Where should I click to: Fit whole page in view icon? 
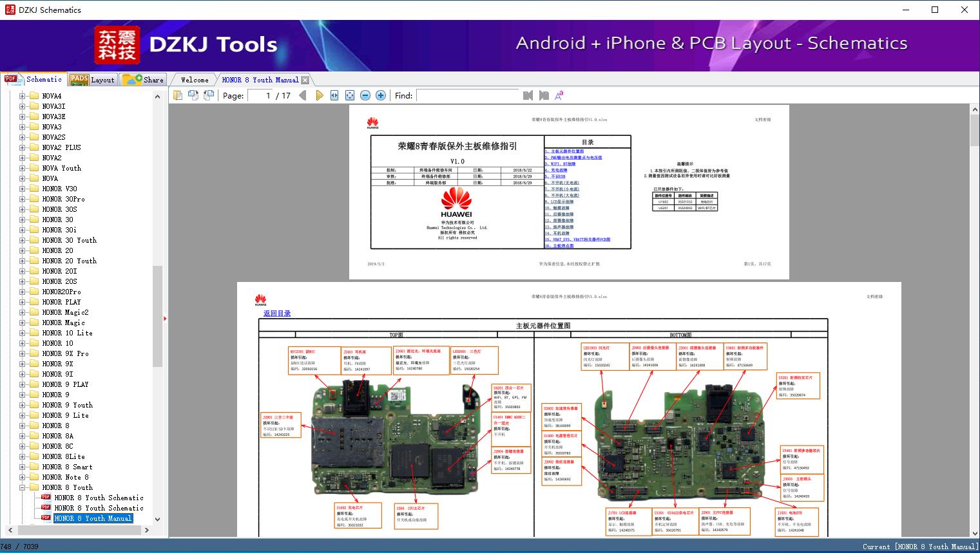tap(350, 95)
